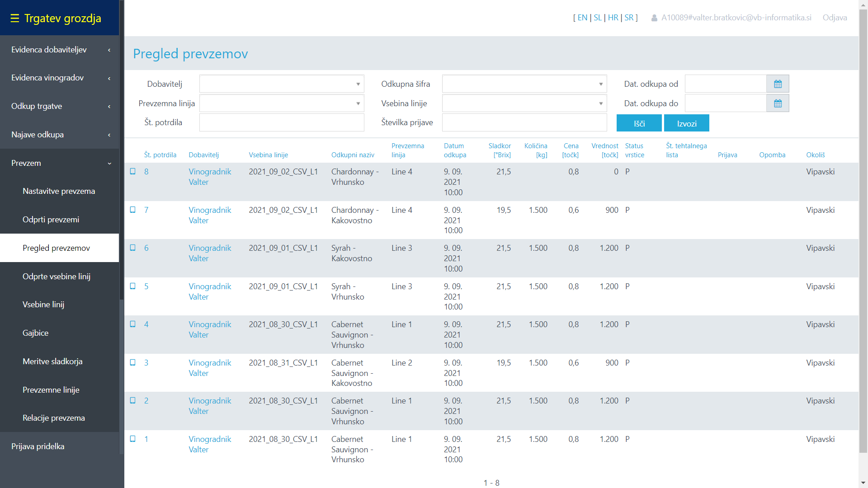This screenshot has width=868, height=488.
Task: Open Nastavitve prevzema page
Action: pyautogui.click(x=60, y=191)
